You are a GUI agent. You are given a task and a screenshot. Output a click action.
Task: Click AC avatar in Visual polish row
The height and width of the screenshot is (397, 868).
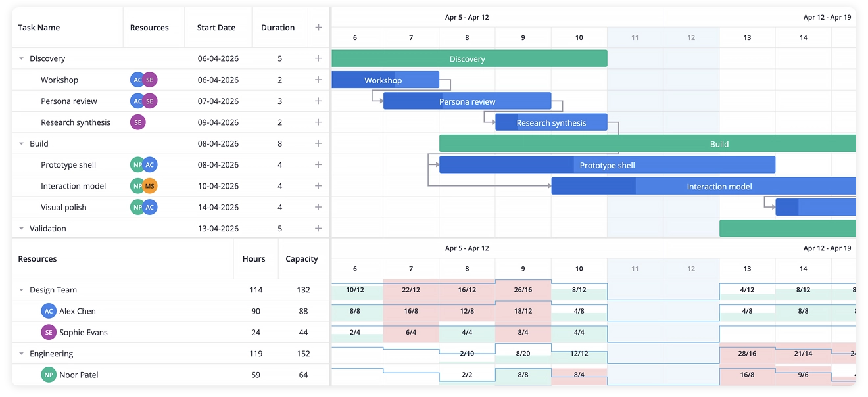tap(150, 207)
